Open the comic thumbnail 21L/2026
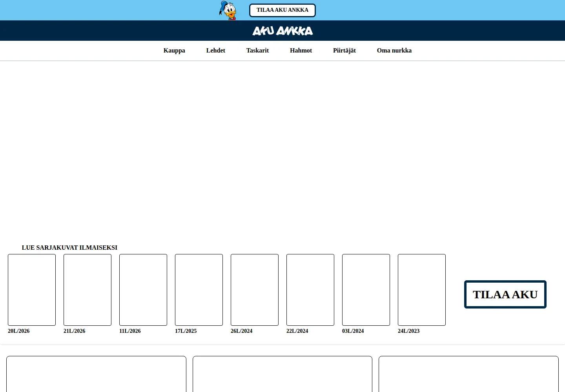This screenshot has height=392, width=565. click(x=87, y=290)
